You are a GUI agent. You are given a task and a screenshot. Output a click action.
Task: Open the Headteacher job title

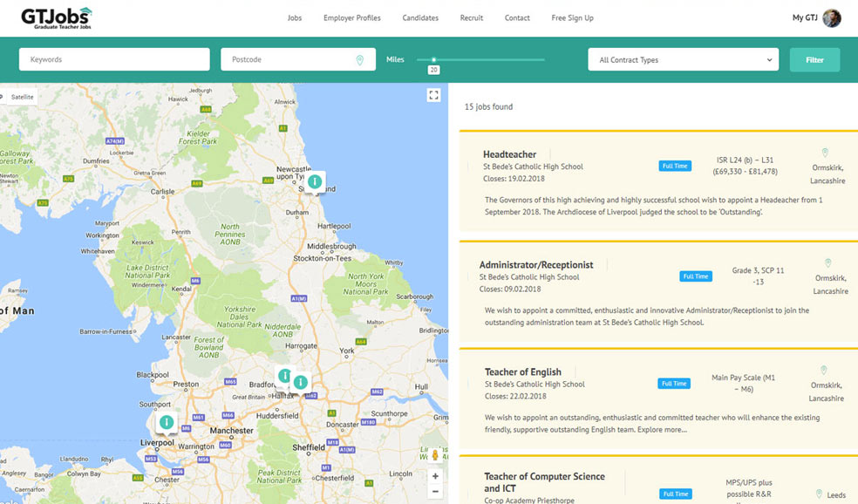pos(510,154)
